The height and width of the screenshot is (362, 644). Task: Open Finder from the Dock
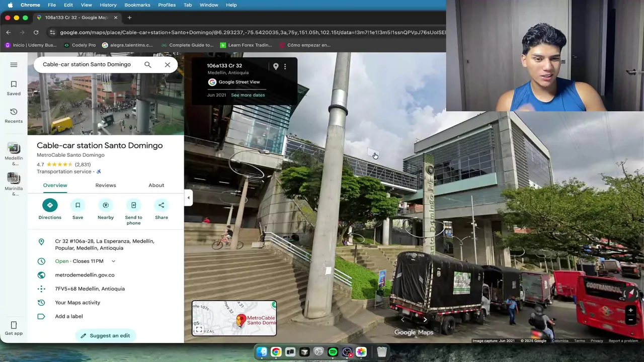262,352
